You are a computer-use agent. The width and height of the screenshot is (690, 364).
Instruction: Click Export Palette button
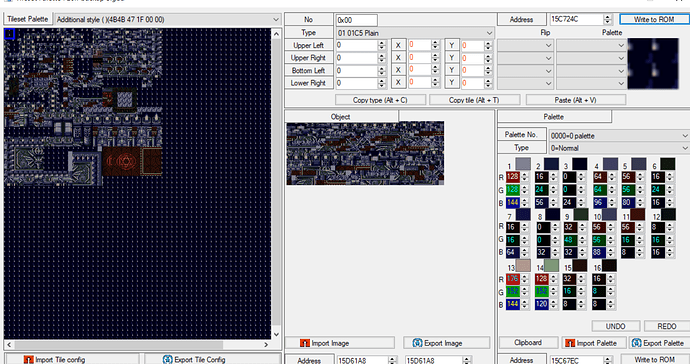point(658,343)
